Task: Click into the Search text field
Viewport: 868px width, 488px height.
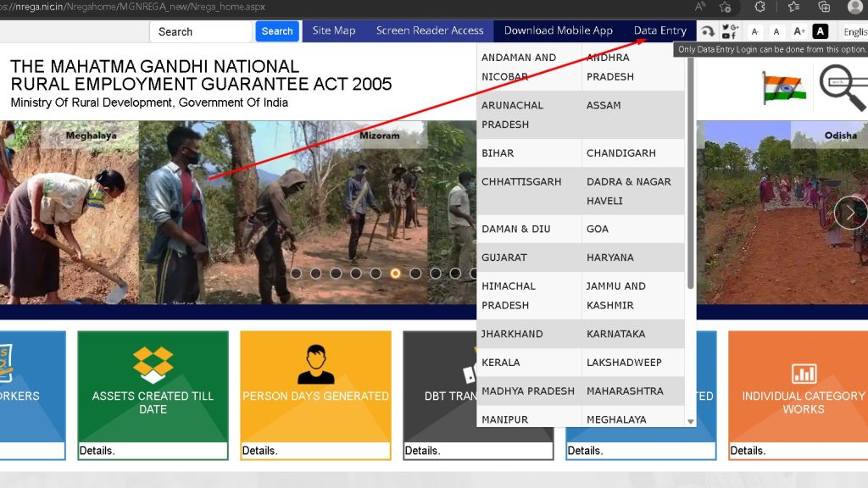Action: 200,31
